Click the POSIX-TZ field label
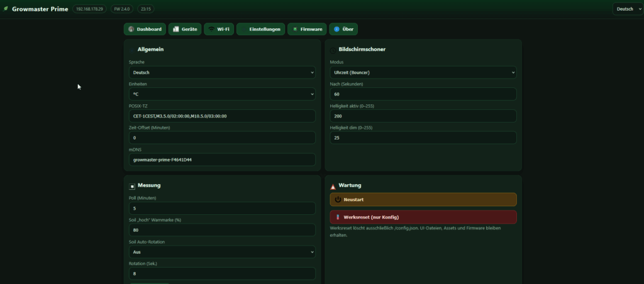The width and height of the screenshot is (644, 284). click(138, 106)
